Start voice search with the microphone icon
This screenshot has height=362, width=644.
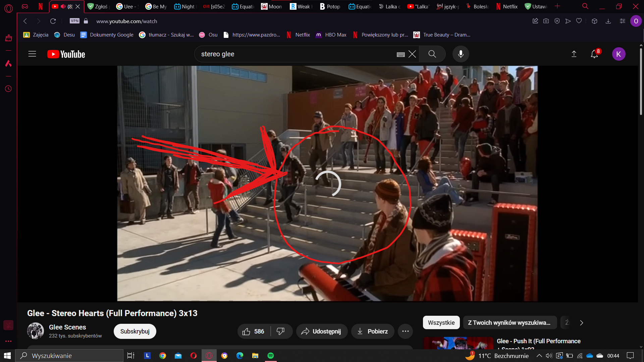pyautogui.click(x=461, y=54)
